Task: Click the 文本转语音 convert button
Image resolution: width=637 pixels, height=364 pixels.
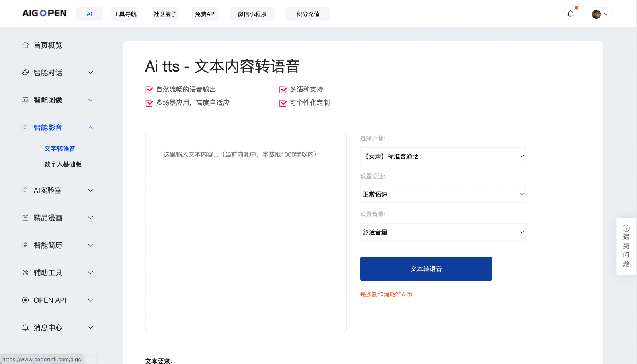Action: (x=426, y=269)
